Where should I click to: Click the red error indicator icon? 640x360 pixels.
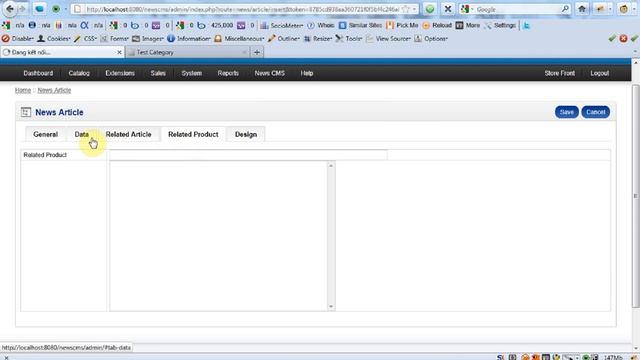(x=623, y=38)
